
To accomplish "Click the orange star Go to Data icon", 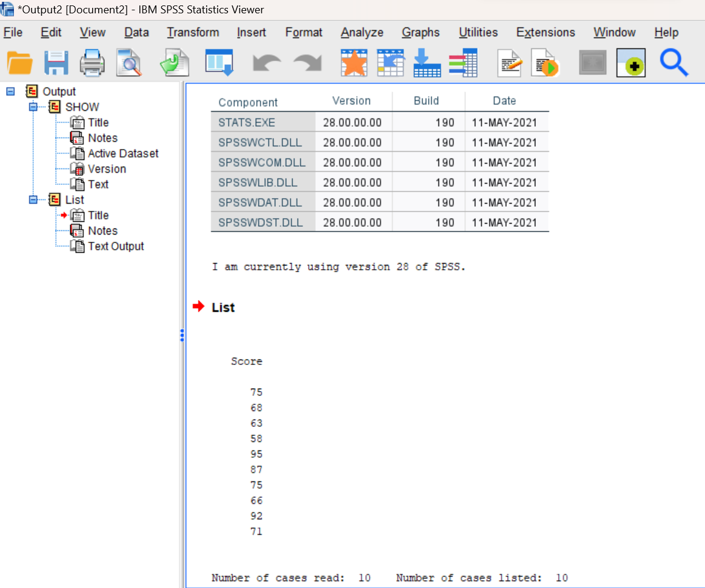I will point(354,62).
